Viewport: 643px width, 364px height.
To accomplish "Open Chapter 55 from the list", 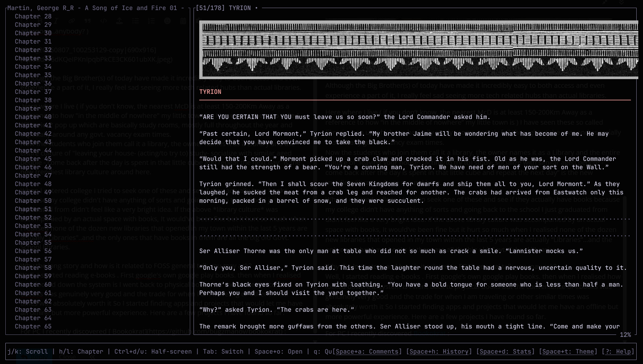I will pos(33,243).
